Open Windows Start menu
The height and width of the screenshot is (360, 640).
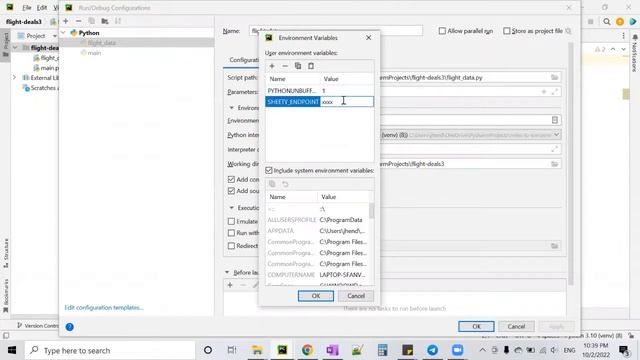tap(11, 350)
